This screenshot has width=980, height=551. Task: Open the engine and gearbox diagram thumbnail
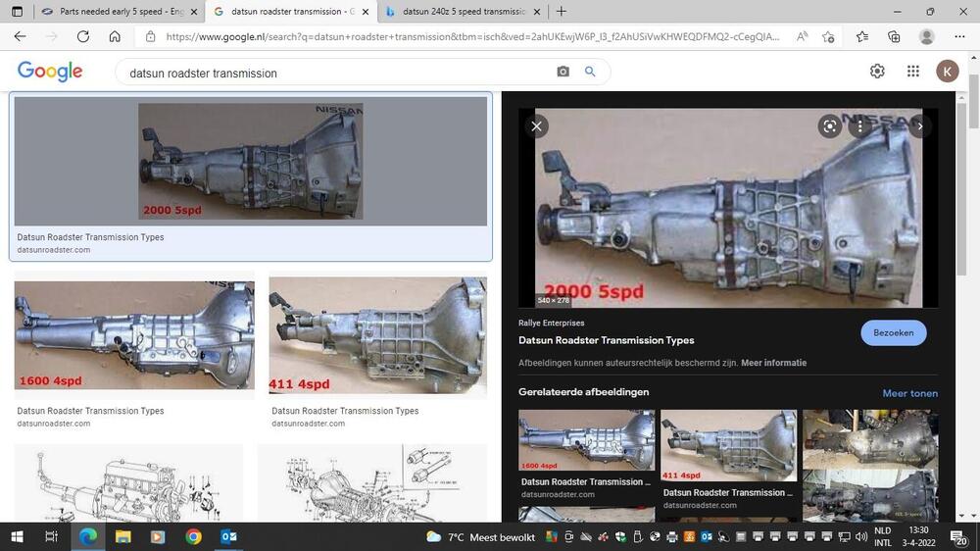tap(128, 483)
